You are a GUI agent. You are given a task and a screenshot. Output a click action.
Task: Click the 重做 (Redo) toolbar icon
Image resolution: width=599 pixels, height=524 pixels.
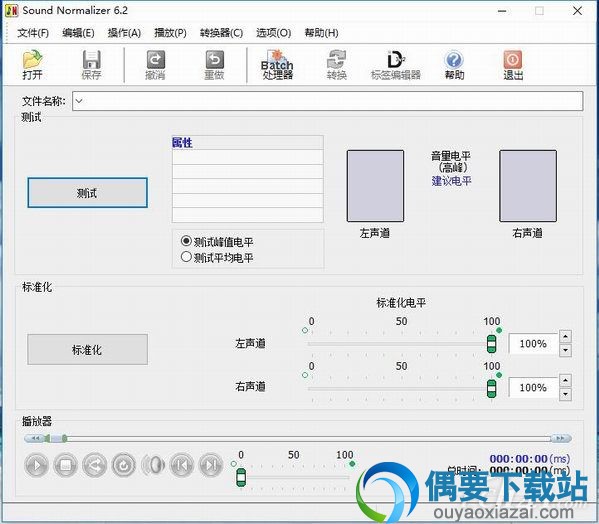(x=214, y=65)
